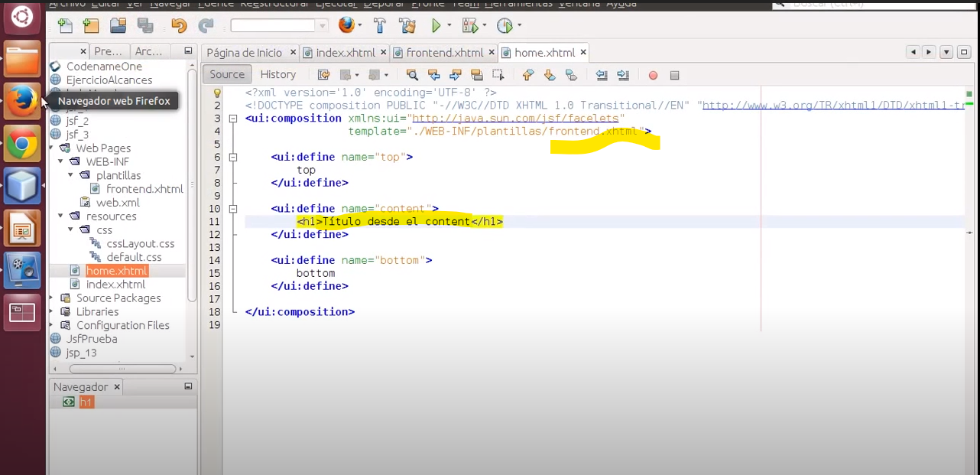The image size is (980, 475).
Task: Click Find Next Occurrence icon
Action: point(455,75)
